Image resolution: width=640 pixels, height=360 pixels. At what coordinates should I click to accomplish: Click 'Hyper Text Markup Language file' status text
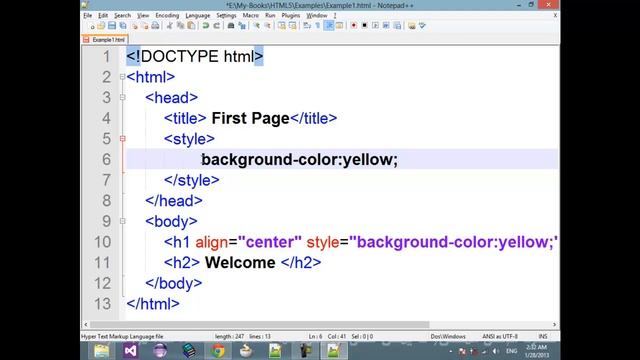(122, 336)
